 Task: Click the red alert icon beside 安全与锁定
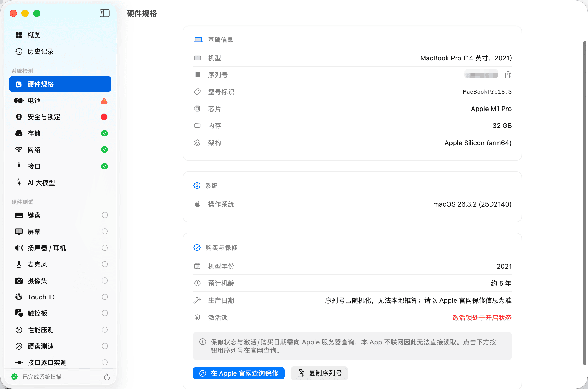[x=104, y=117]
